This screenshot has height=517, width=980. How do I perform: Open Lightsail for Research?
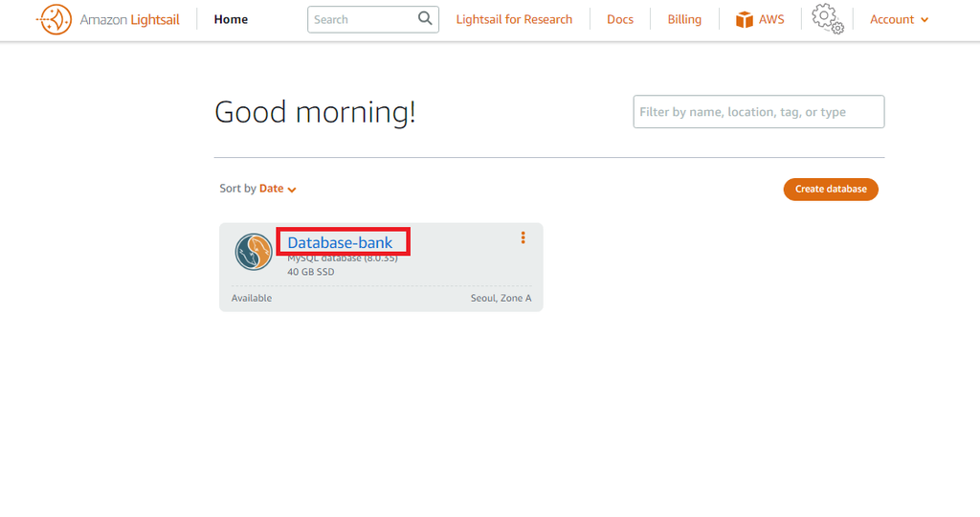514,19
